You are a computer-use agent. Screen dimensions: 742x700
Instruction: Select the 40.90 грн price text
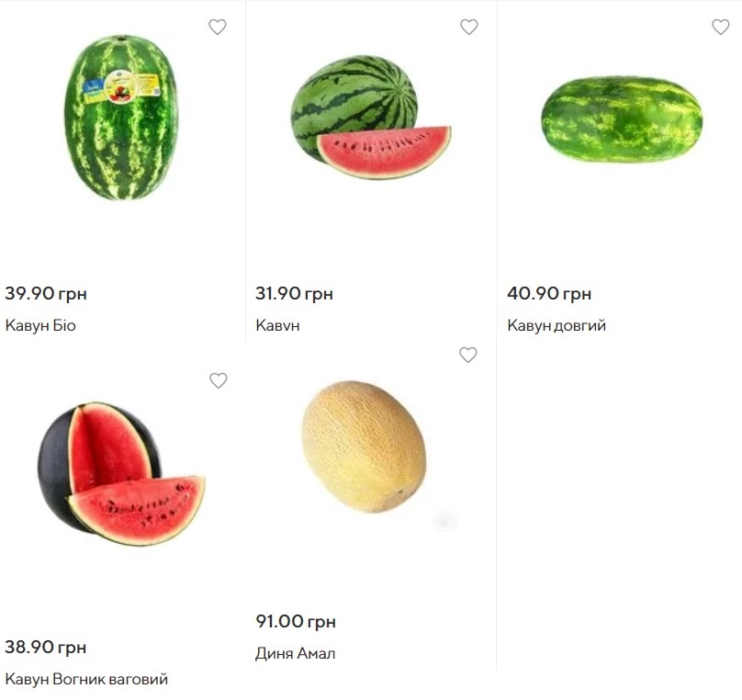coord(549,294)
